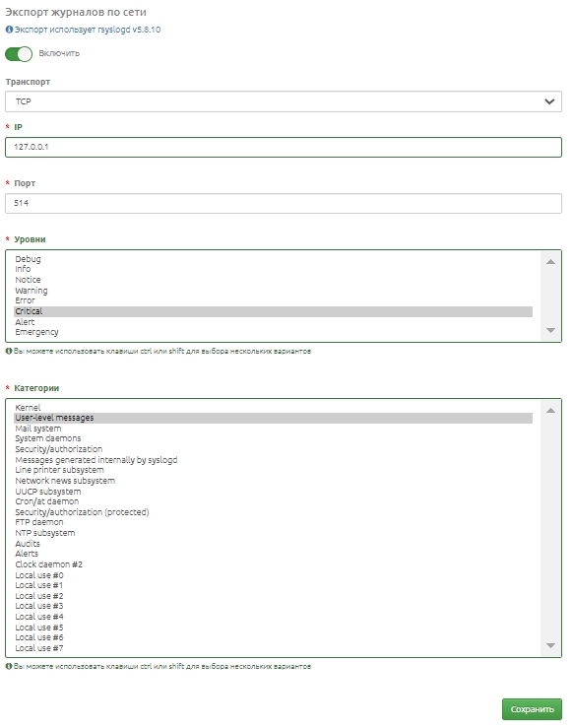Choose Warning in the levels list

pyautogui.click(x=274, y=291)
